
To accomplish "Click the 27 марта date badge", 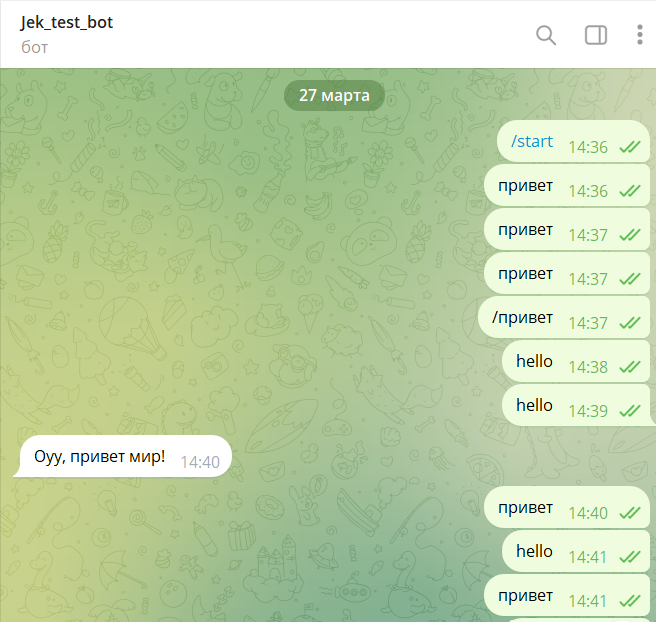I will click(x=334, y=95).
